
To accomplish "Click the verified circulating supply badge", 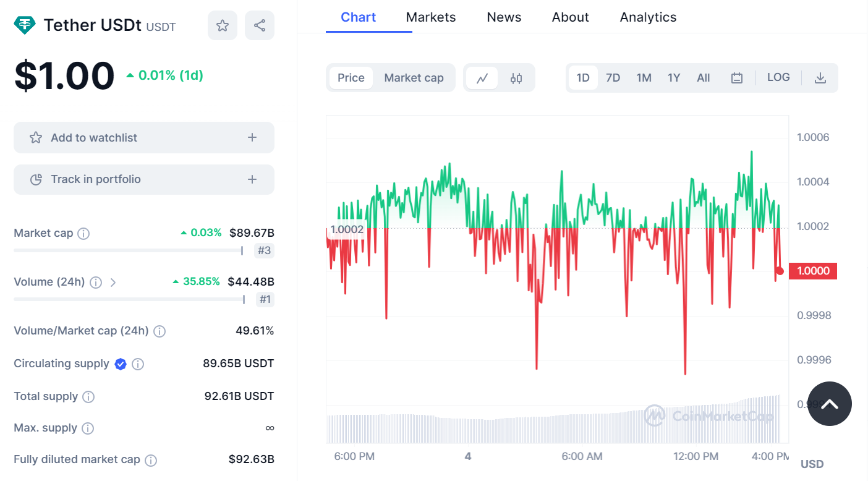I will tap(121, 364).
